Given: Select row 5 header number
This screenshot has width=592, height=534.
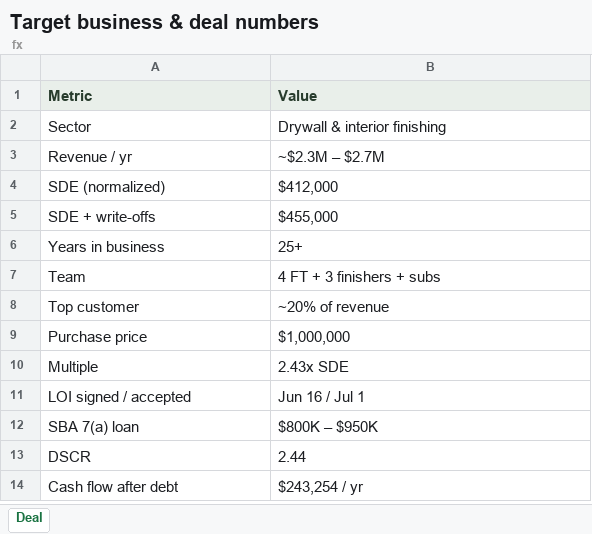Looking at the screenshot, I should [20, 216].
